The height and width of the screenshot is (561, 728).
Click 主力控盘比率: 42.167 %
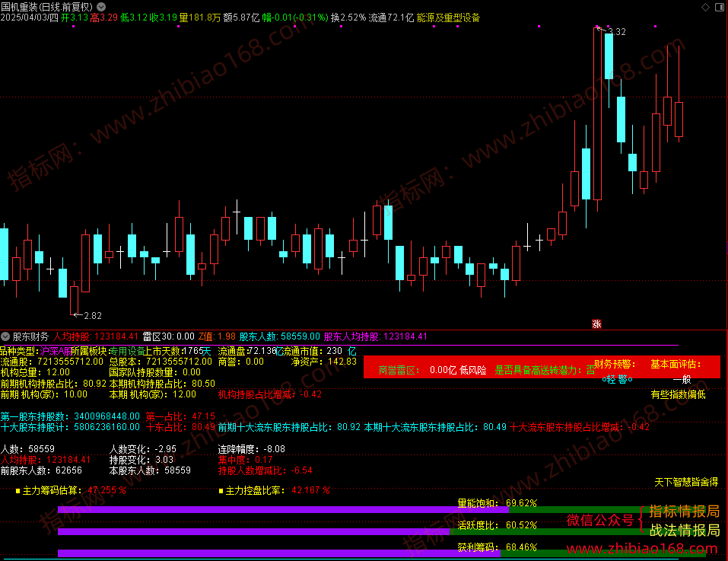(278, 490)
